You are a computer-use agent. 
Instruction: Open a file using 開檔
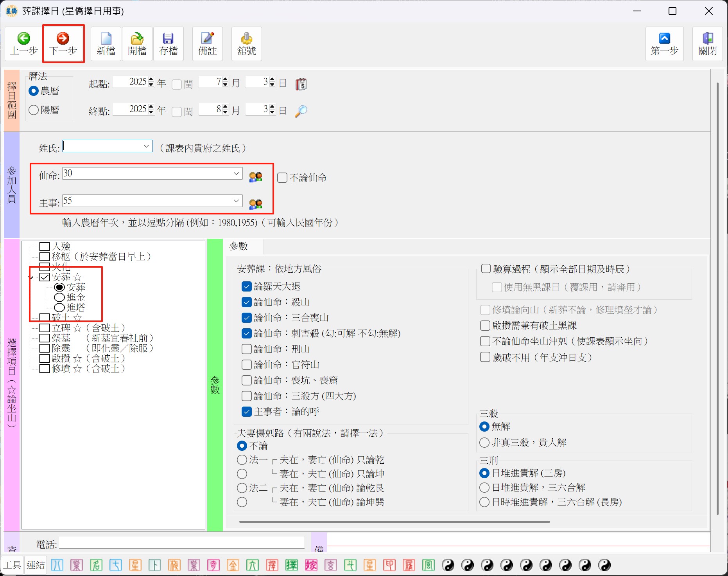coord(137,44)
